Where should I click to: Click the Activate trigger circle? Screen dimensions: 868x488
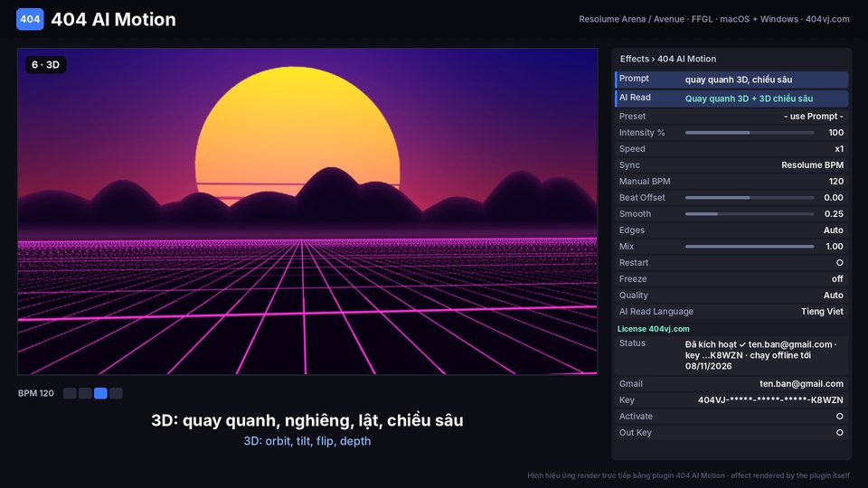839,416
